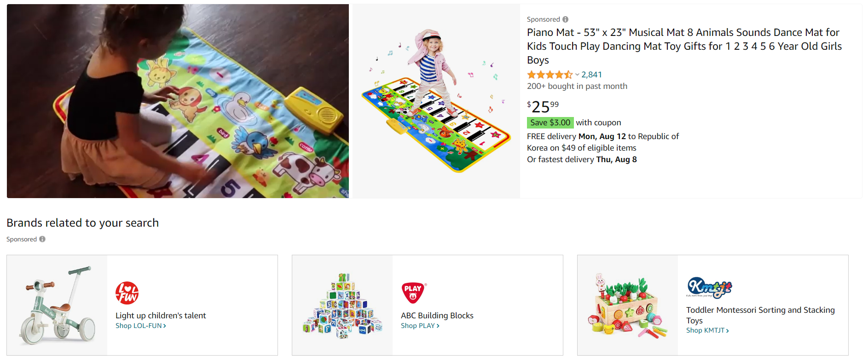868x363 pixels.
Task: Open the LOL-FUN brand logo
Action: click(x=127, y=293)
